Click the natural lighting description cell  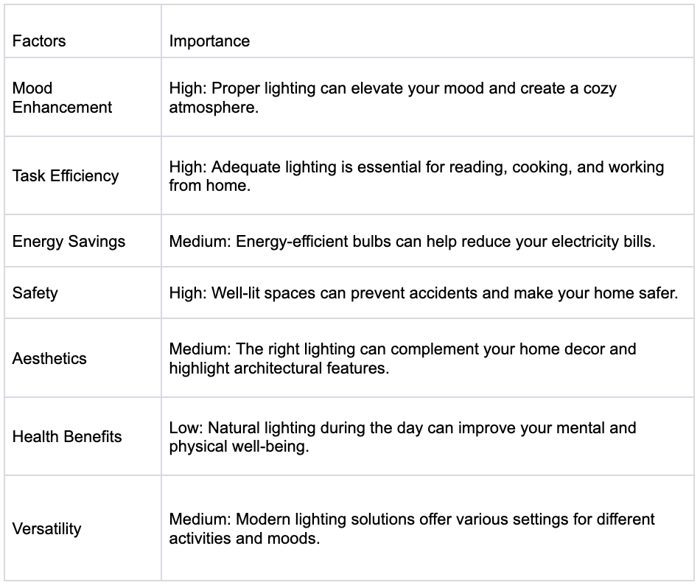(427, 436)
